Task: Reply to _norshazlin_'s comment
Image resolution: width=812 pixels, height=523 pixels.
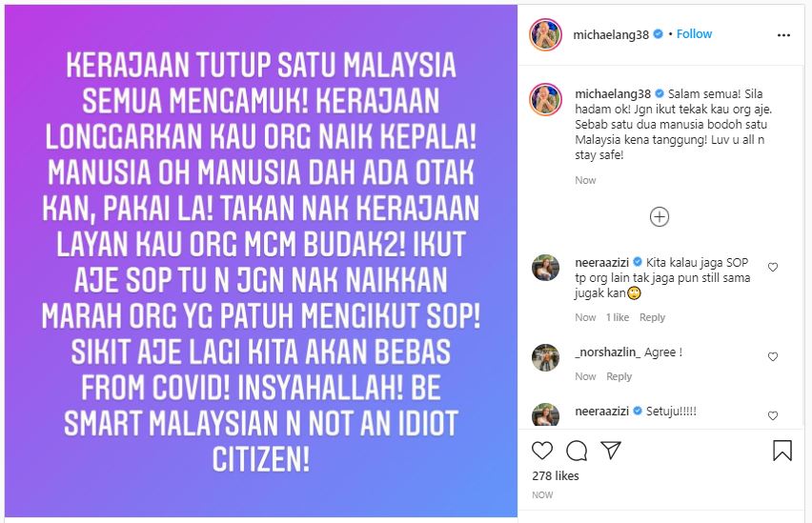Action: [x=619, y=376]
